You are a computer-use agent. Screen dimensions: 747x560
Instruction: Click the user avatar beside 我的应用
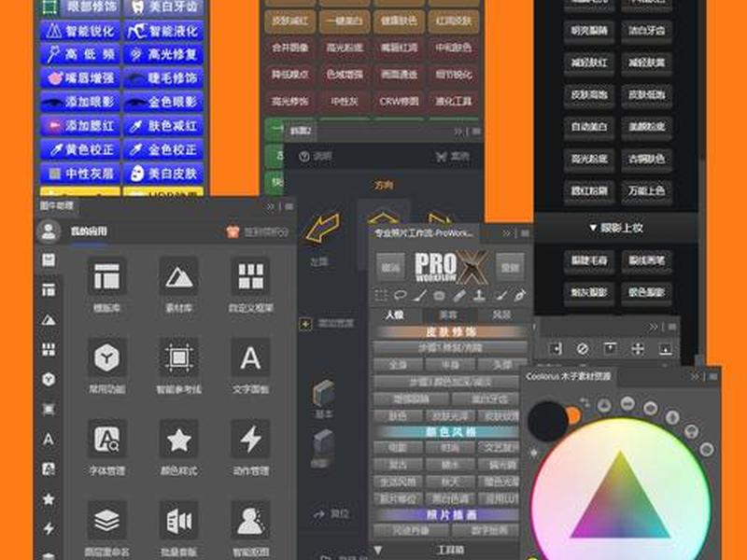49,231
